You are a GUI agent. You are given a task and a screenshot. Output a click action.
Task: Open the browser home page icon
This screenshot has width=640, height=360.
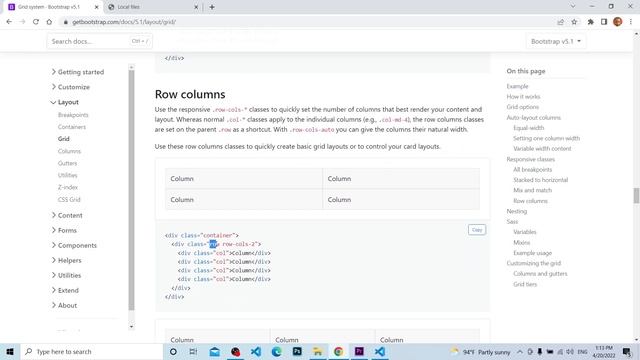[x=49, y=22]
